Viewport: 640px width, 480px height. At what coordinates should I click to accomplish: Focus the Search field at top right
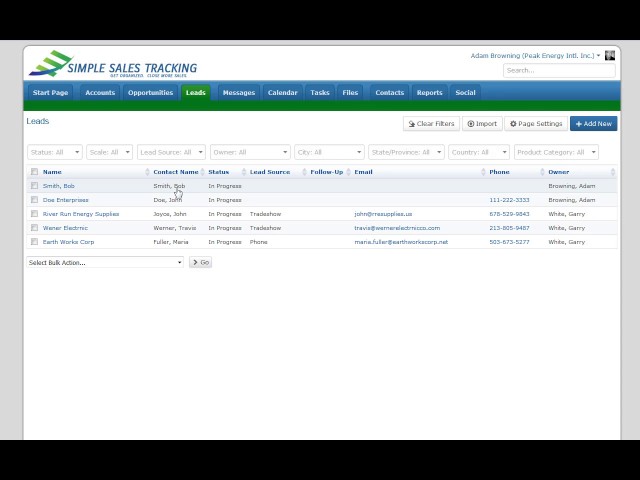point(559,71)
